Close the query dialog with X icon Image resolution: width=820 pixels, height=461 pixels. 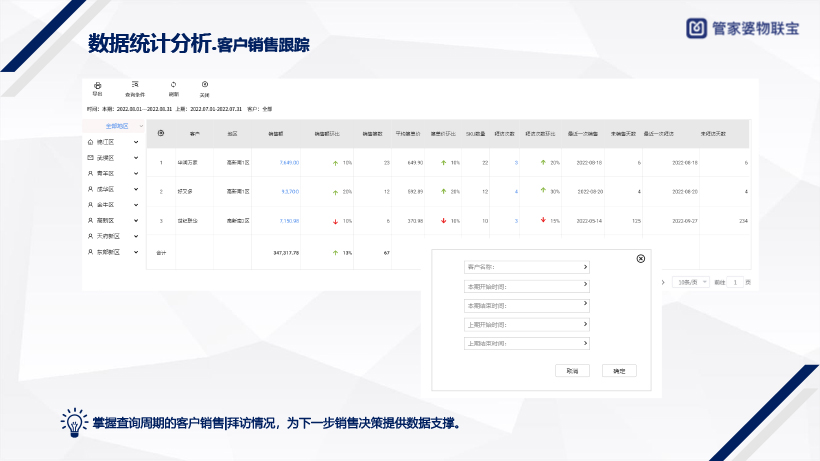click(x=641, y=258)
